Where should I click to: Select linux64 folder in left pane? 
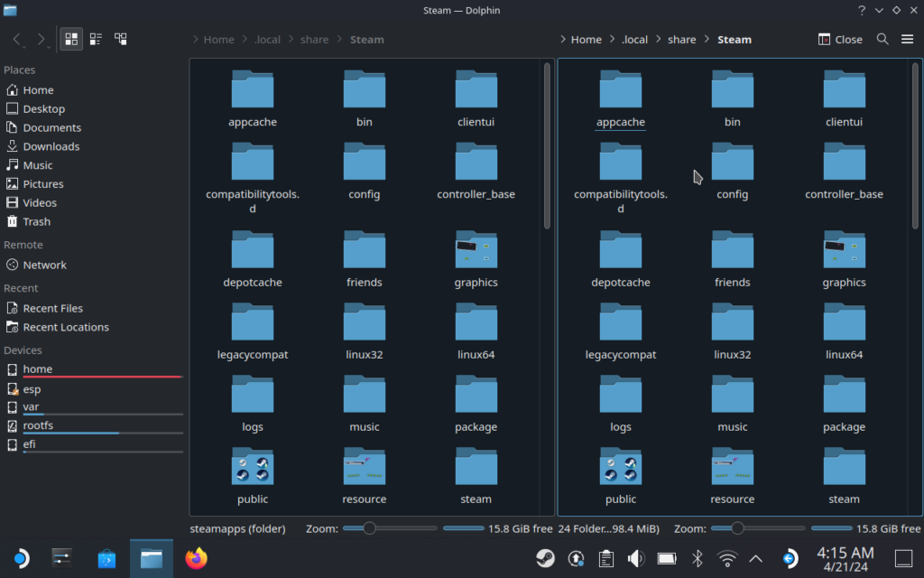coord(476,331)
